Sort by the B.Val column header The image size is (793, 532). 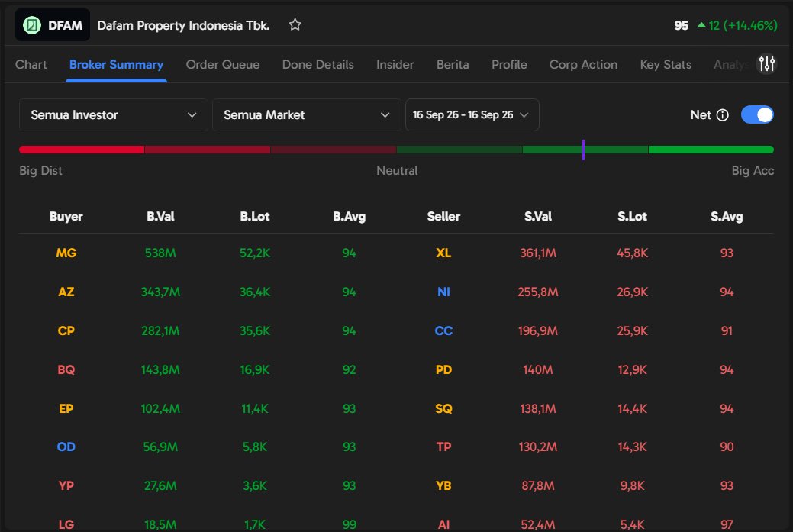(x=160, y=217)
